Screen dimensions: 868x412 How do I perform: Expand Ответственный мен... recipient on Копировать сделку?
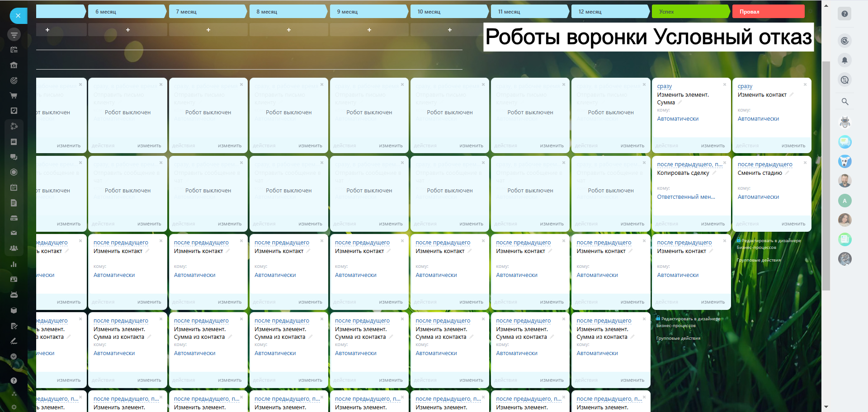[x=686, y=197]
